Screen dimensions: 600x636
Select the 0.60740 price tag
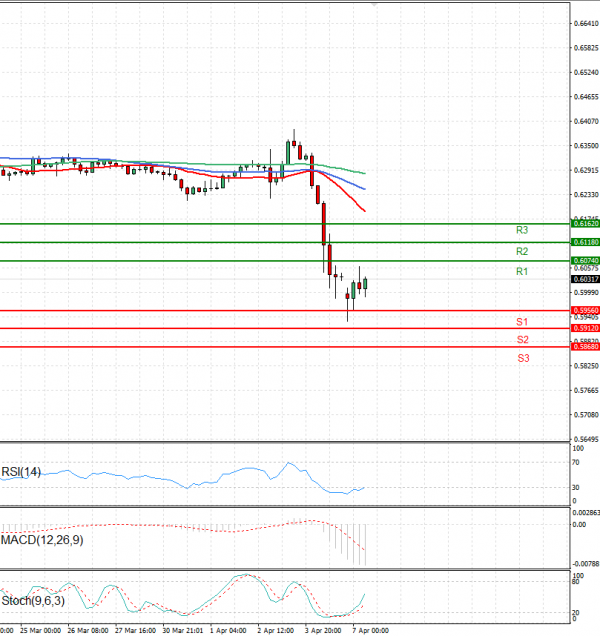coord(585,260)
